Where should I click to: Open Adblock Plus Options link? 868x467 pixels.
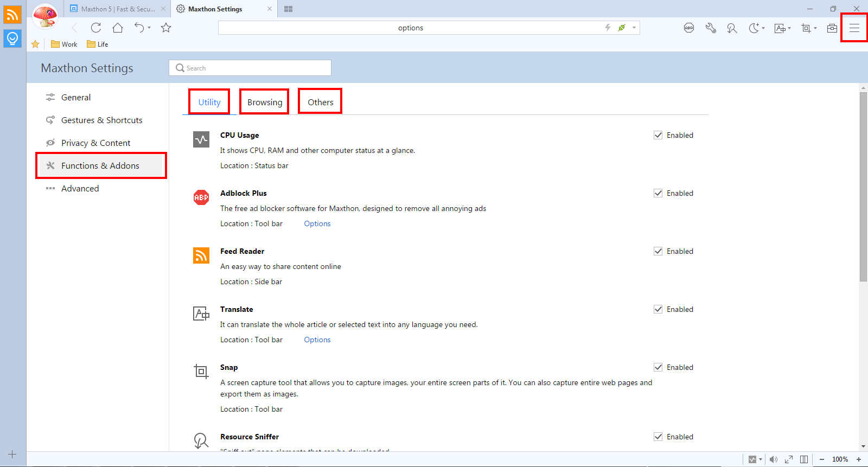click(317, 223)
